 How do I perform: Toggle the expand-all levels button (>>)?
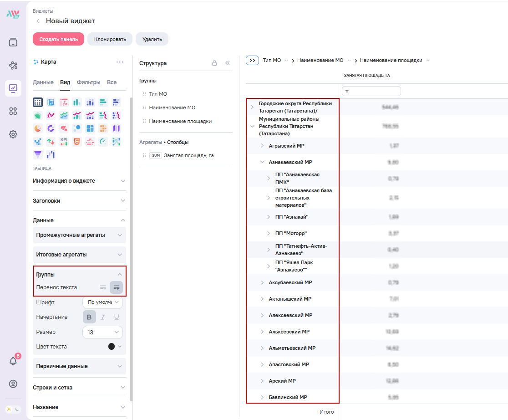pyautogui.click(x=252, y=60)
